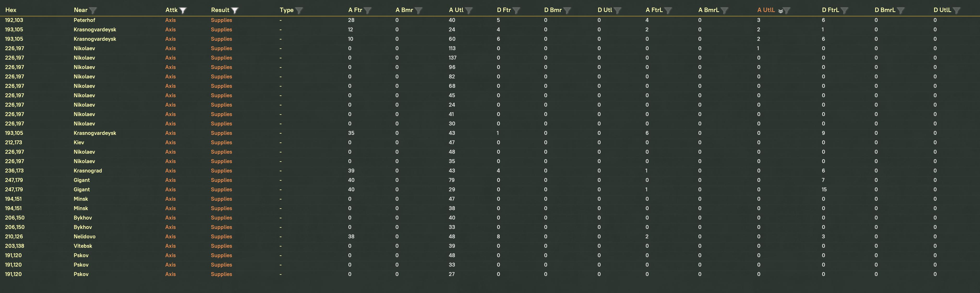Image resolution: width=980 pixels, height=293 pixels.
Task: Click the active Attk filter funnel
Action: point(183,10)
